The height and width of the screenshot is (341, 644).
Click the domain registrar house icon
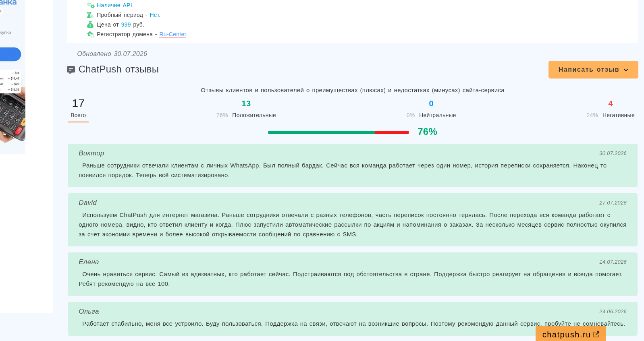tap(91, 34)
